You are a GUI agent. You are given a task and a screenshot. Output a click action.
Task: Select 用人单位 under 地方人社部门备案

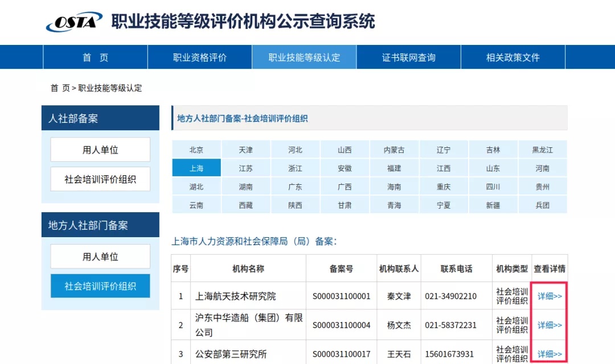click(100, 257)
